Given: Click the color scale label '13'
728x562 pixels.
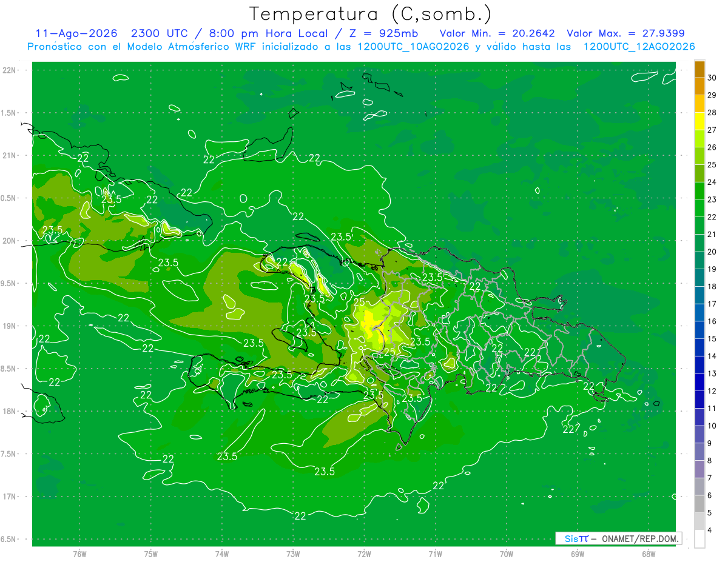Looking at the screenshot, I should click(712, 373).
